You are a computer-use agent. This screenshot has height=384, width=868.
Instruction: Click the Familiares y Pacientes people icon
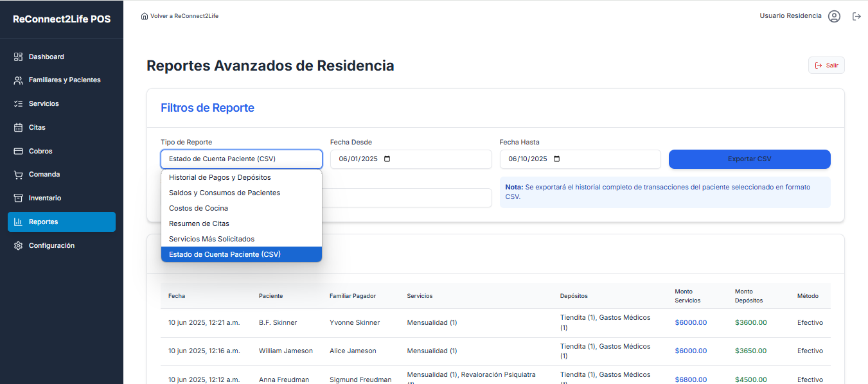(x=18, y=80)
